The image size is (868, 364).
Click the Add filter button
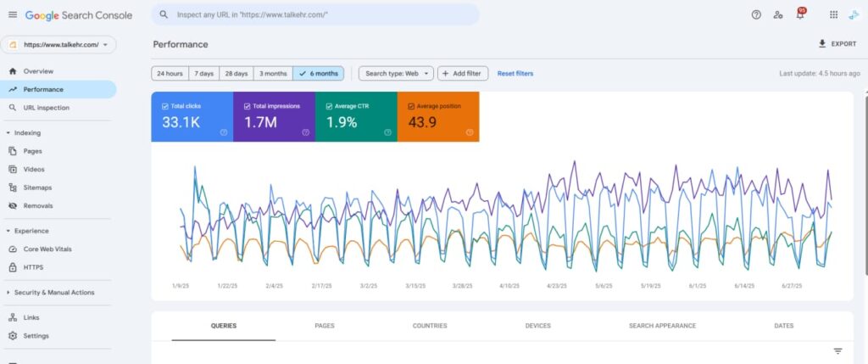click(x=463, y=73)
